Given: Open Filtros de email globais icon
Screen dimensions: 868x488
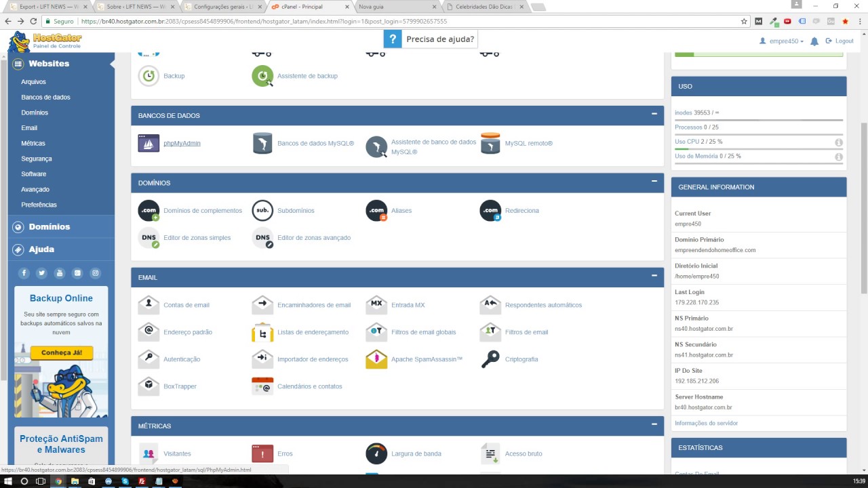Looking at the screenshot, I should (376, 332).
